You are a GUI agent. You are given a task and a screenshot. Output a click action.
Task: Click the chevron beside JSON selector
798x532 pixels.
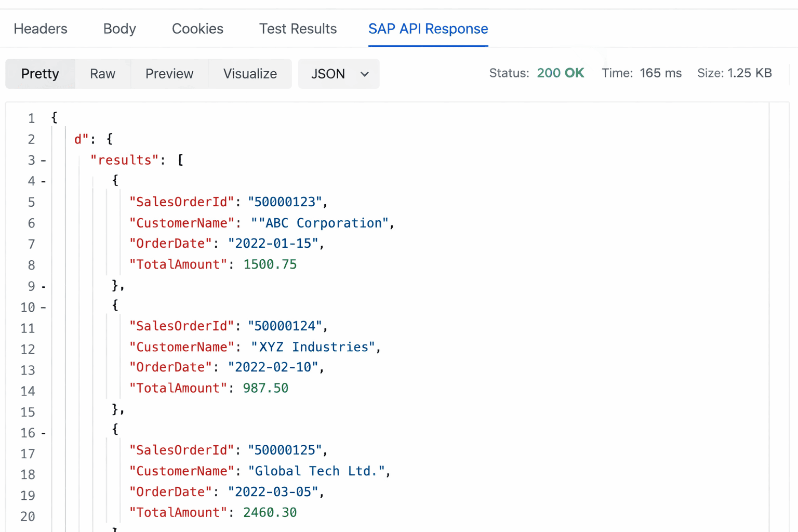coord(364,74)
